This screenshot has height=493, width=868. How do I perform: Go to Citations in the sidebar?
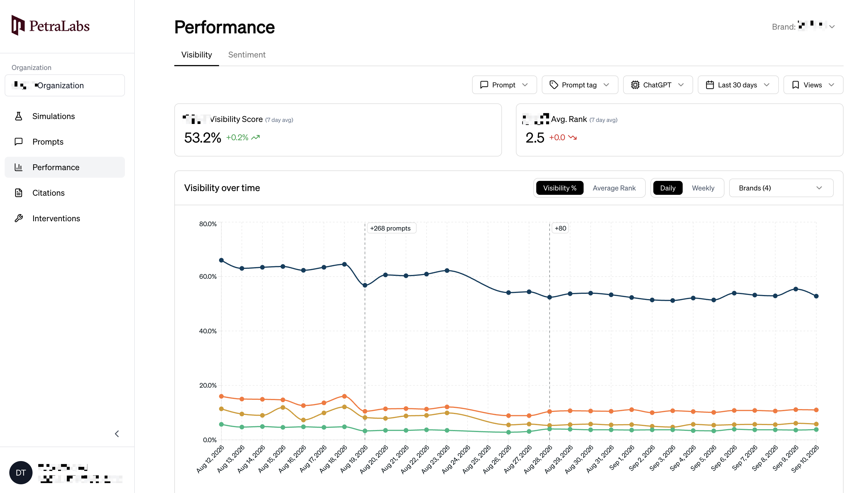65,193
